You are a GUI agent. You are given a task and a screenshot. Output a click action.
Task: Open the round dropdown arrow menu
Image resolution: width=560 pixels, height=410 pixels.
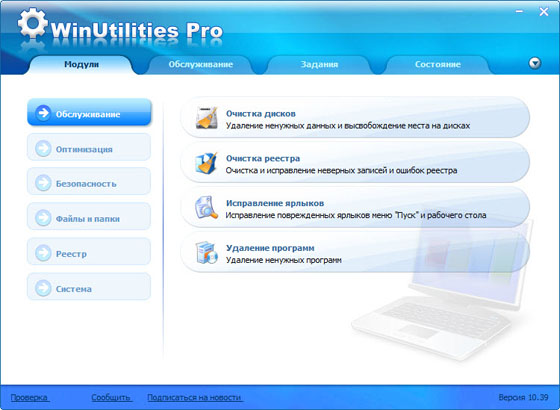(x=535, y=63)
